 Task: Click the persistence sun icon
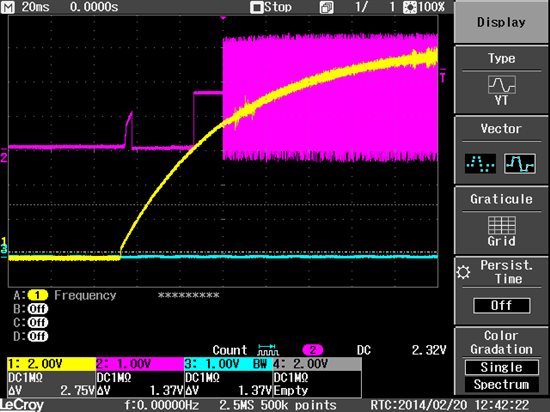[463, 272]
